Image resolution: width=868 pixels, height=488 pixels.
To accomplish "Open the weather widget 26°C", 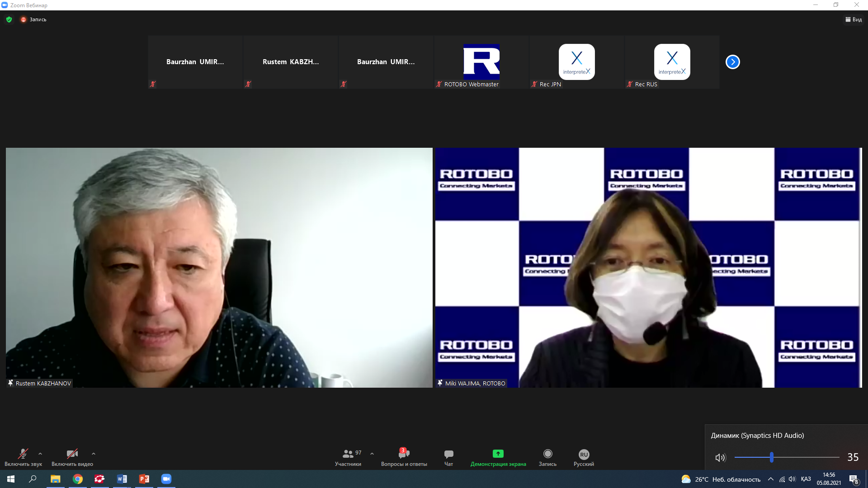I will (x=721, y=479).
